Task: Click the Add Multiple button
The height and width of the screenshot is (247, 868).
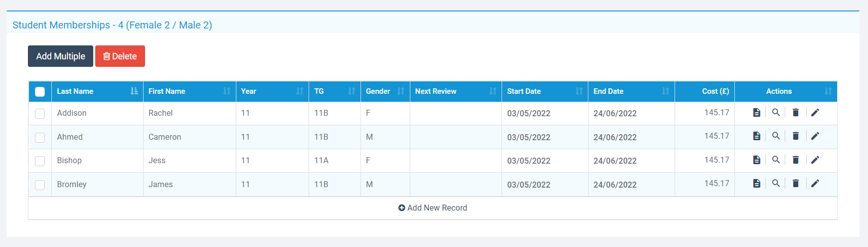Action: [x=60, y=56]
